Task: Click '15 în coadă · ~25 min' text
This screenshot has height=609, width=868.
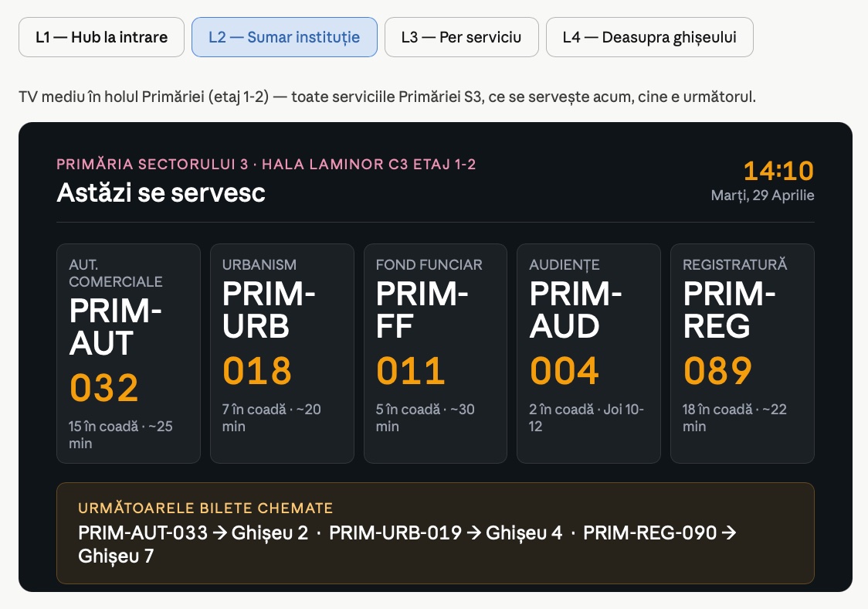Action: 120,435
